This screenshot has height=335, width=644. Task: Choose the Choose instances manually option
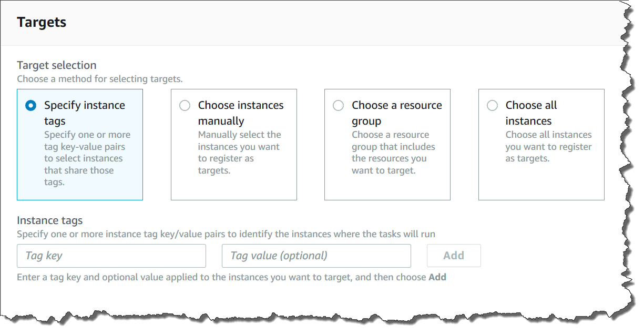click(x=185, y=105)
